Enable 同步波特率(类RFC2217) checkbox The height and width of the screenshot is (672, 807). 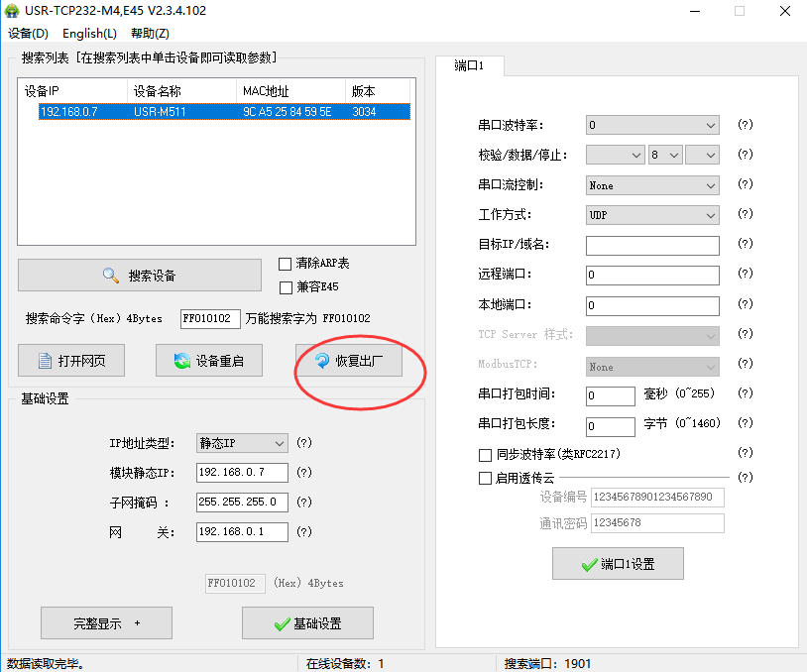[x=485, y=455]
